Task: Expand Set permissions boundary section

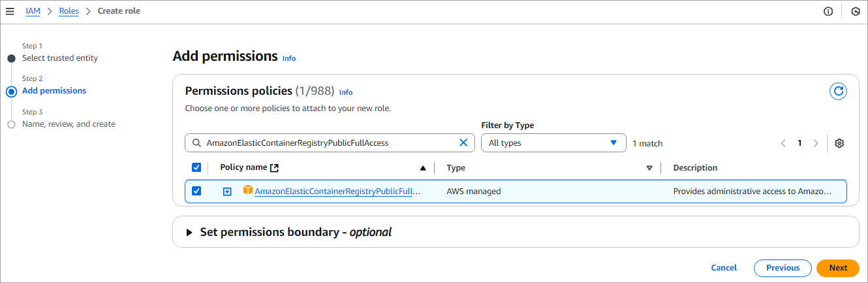Action: click(190, 233)
